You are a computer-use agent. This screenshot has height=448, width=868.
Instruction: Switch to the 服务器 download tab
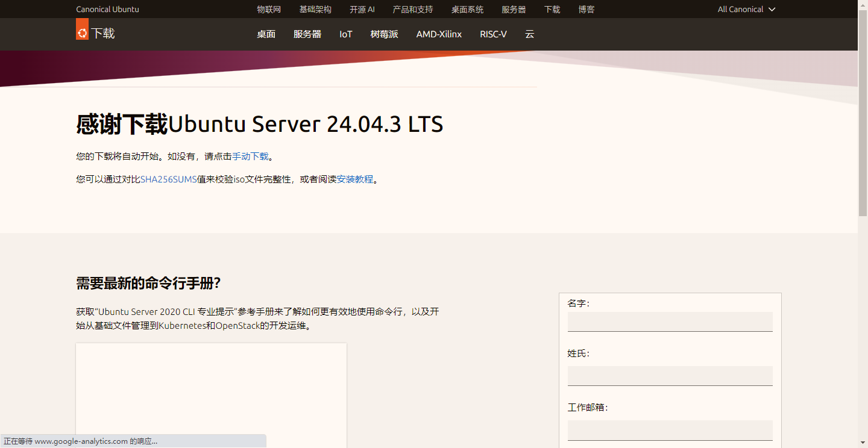click(x=307, y=34)
